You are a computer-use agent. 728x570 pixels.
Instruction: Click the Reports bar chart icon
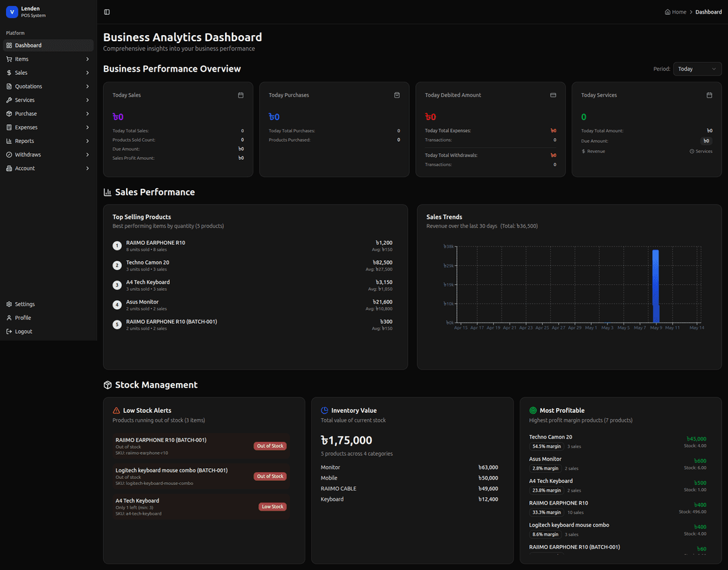pyautogui.click(x=9, y=141)
